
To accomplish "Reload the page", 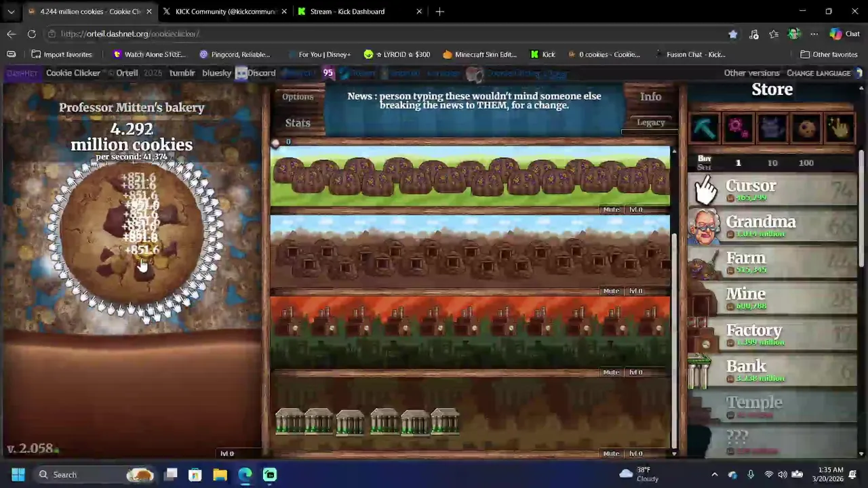I will click(x=32, y=34).
